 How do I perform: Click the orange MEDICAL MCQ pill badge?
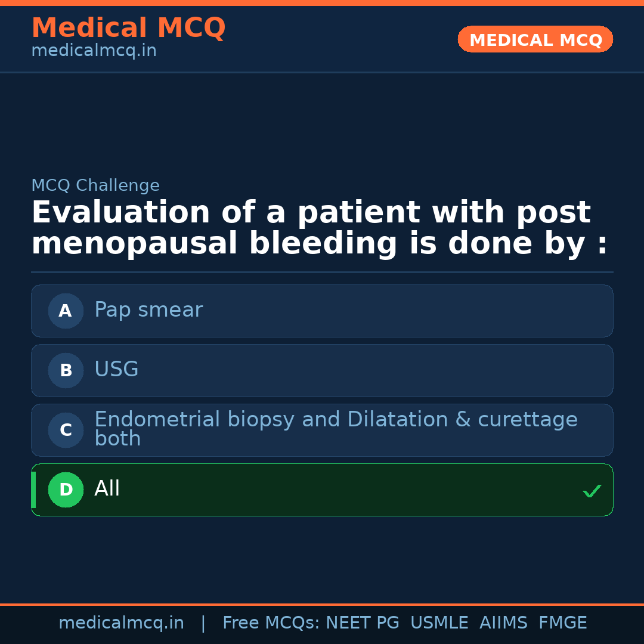(535, 39)
